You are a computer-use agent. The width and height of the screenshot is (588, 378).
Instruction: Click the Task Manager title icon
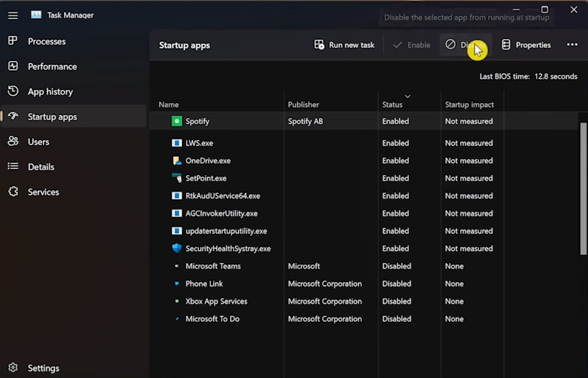pyautogui.click(x=36, y=15)
